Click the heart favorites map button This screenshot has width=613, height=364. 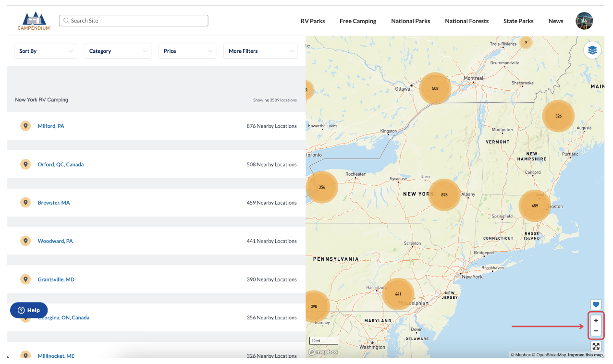click(596, 304)
